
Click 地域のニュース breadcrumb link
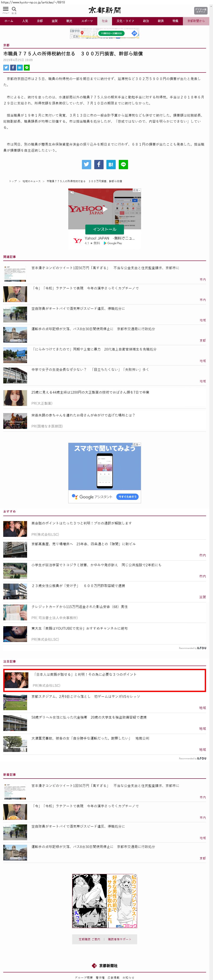point(32,181)
